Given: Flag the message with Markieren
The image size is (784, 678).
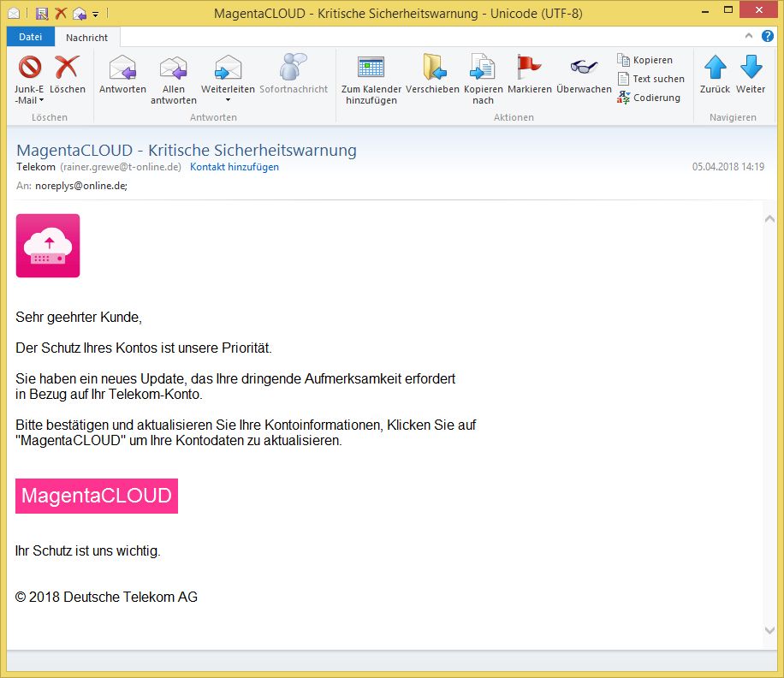Looking at the screenshot, I should click(530, 74).
